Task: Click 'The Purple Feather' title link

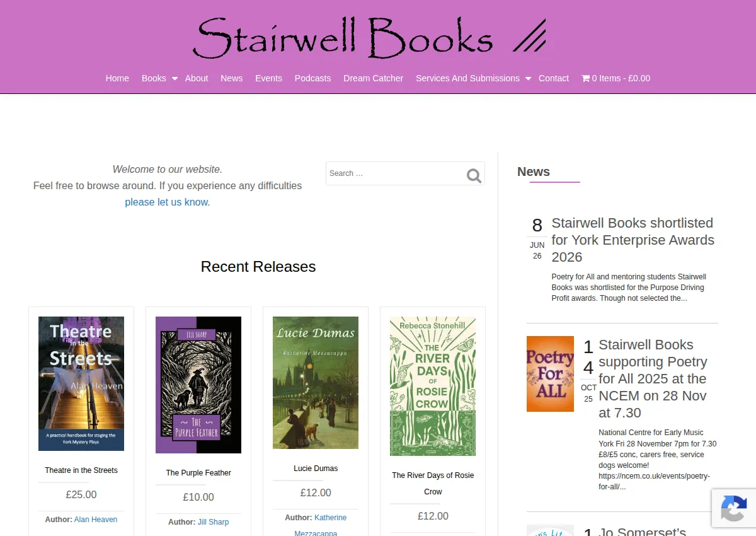Action: point(198,473)
